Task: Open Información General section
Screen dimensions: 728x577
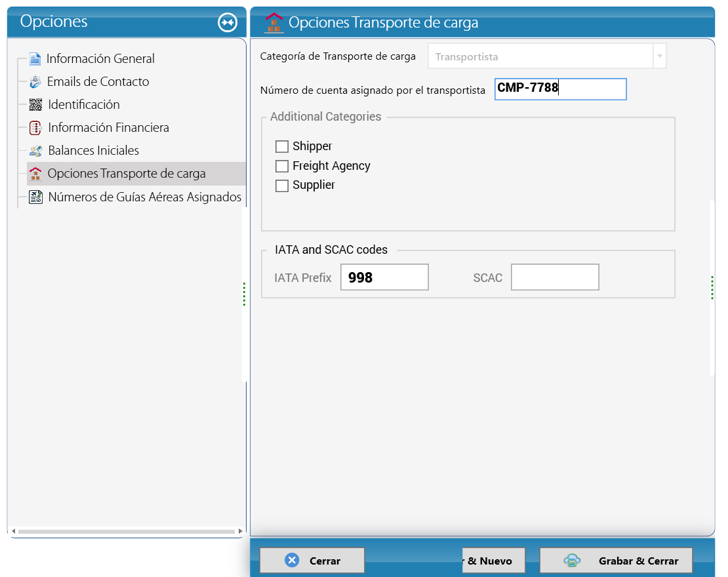Action: click(100, 59)
